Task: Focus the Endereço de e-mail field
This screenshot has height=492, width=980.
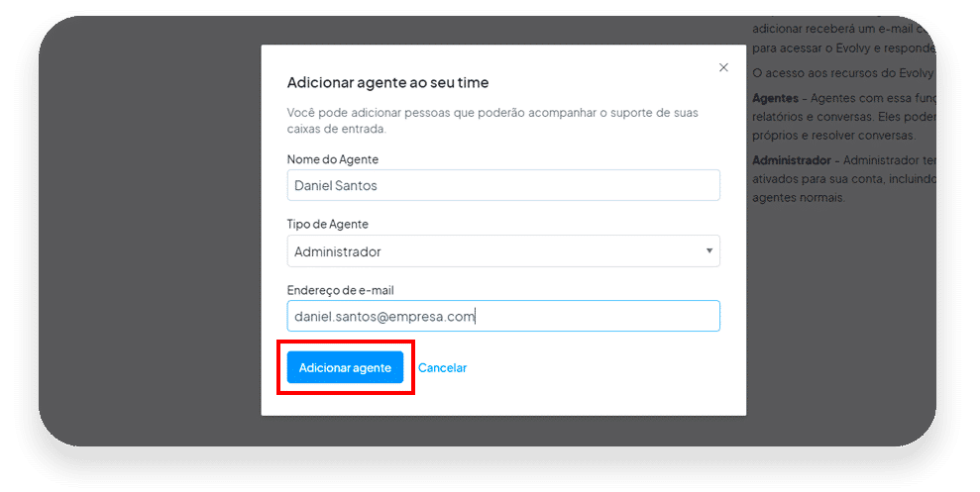Action: (x=503, y=316)
